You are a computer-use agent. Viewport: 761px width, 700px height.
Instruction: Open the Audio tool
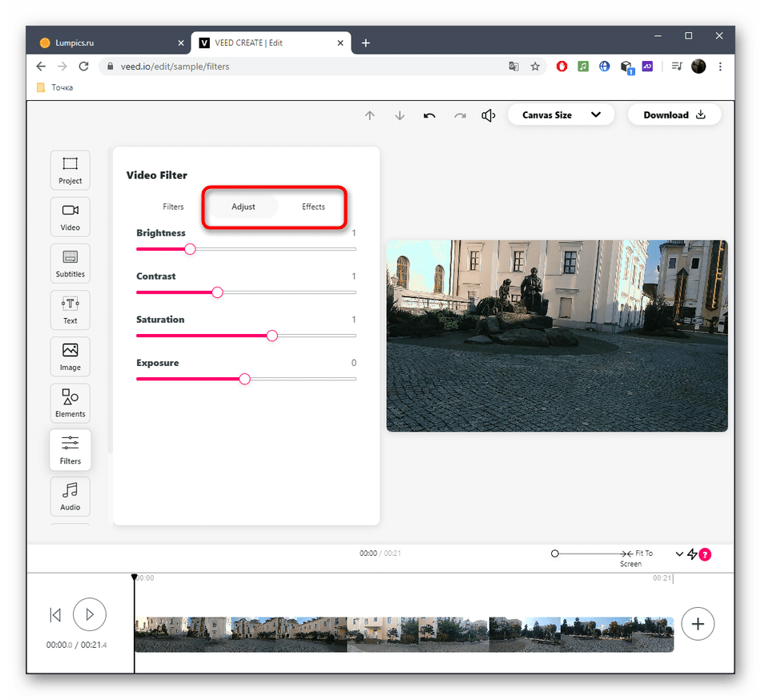point(70,497)
